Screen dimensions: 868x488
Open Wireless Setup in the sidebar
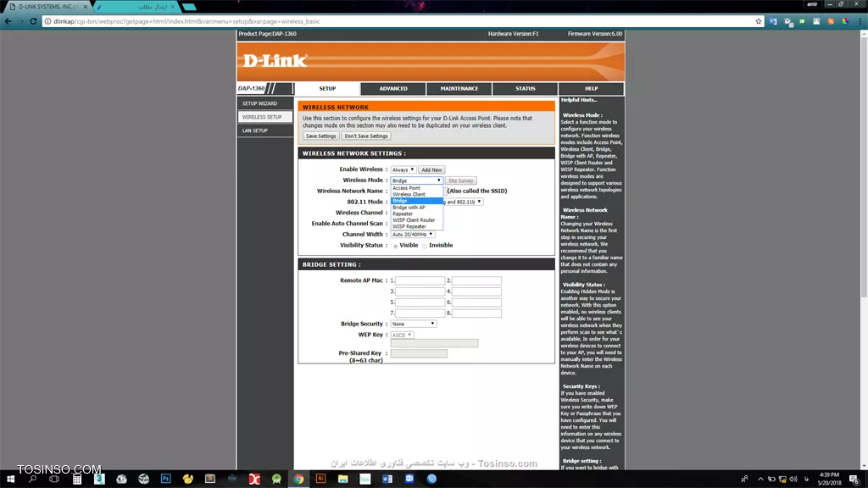pyautogui.click(x=265, y=117)
